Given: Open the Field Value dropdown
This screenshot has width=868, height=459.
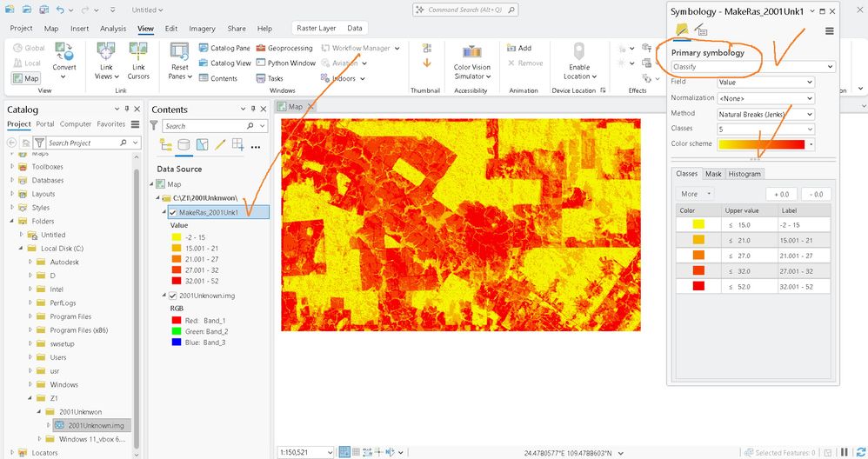Looking at the screenshot, I should point(766,83).
